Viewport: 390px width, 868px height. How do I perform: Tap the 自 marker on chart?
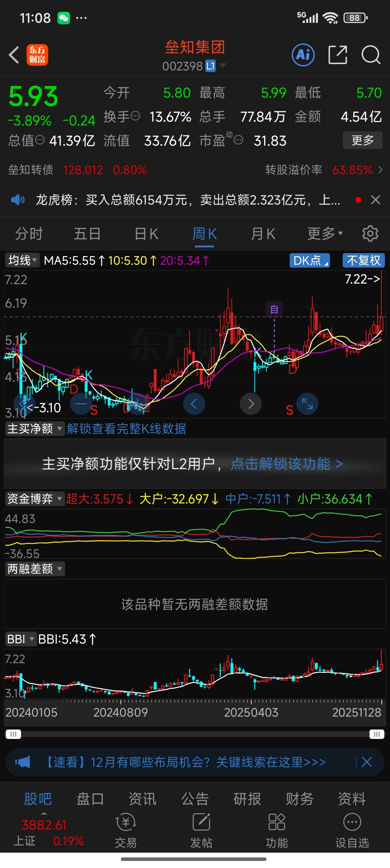click(x=274, y=309)
